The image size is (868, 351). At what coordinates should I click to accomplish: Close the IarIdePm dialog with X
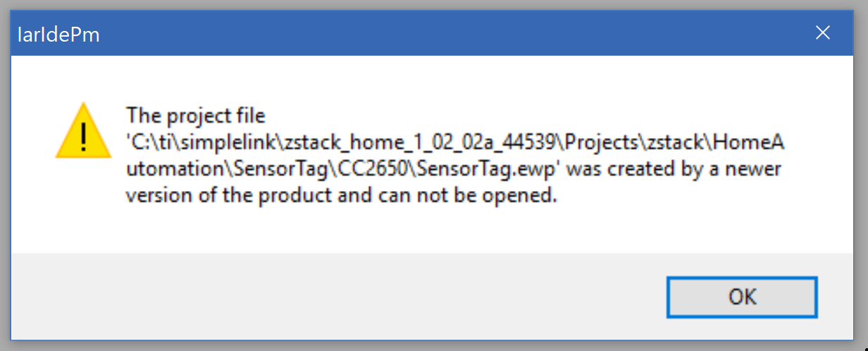[822, 32]
